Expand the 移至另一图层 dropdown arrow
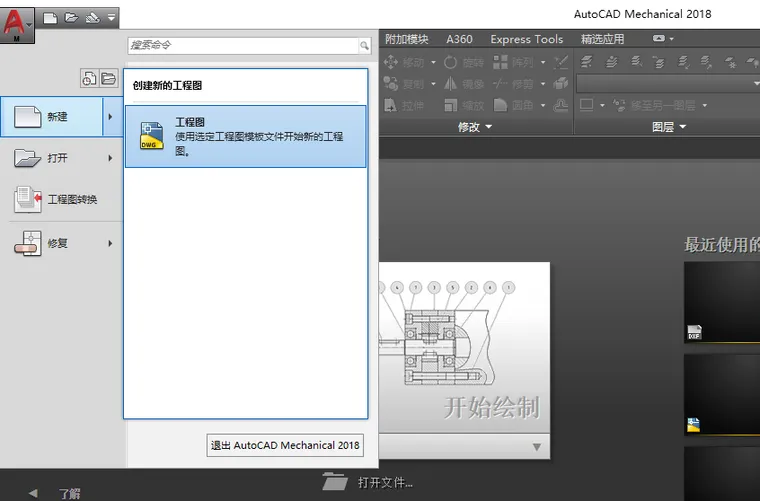This screenshot has height=501, width=760. (x=705, y=105)
